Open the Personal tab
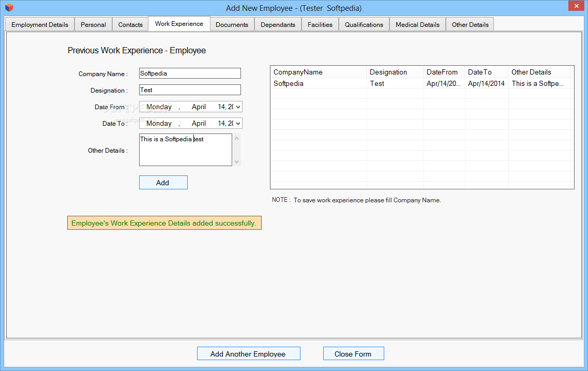The height and width of the screenshot is (371, 588). (93, 25)
